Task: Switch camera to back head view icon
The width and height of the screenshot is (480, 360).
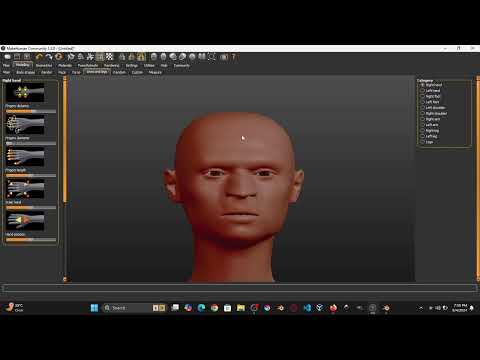Action: 163,57
